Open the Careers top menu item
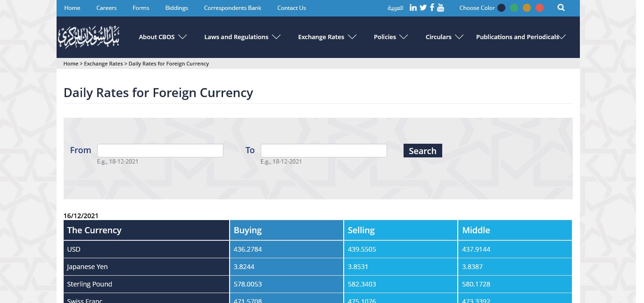The width and height of the screenshot is (644, 303). (107, 8)
